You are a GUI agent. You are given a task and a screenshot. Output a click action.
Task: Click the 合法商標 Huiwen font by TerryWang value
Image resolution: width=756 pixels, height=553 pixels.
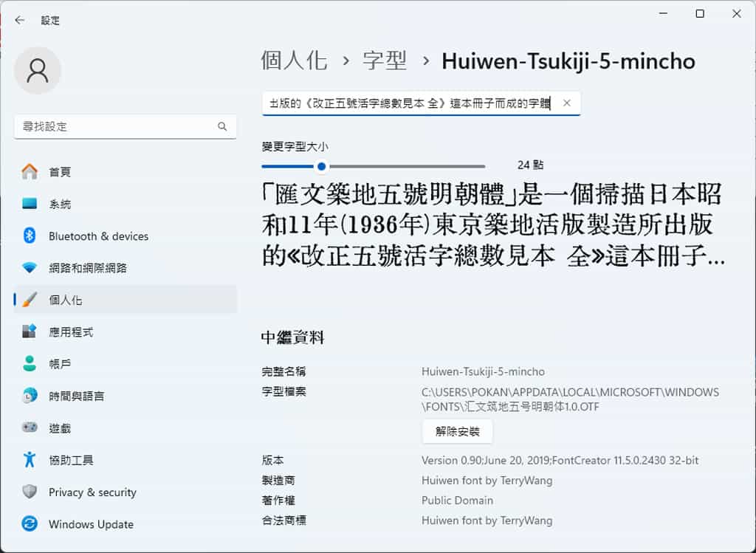pos(487,521)
